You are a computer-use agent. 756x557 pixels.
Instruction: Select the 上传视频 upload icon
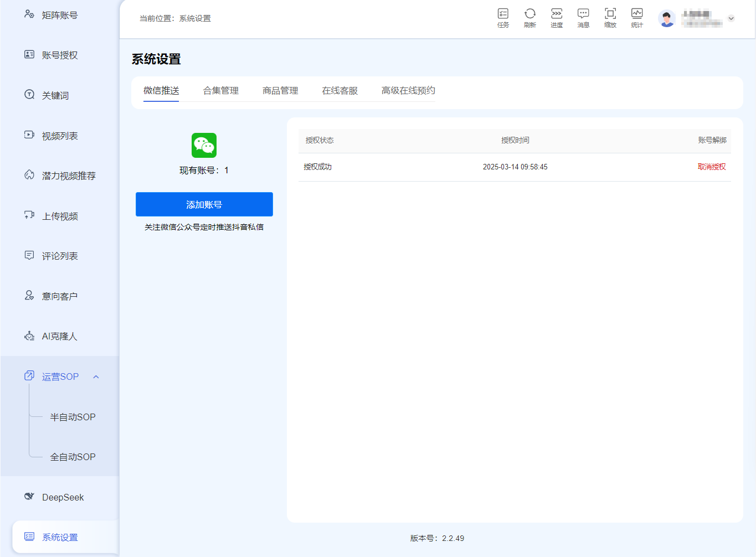point(29,215)
